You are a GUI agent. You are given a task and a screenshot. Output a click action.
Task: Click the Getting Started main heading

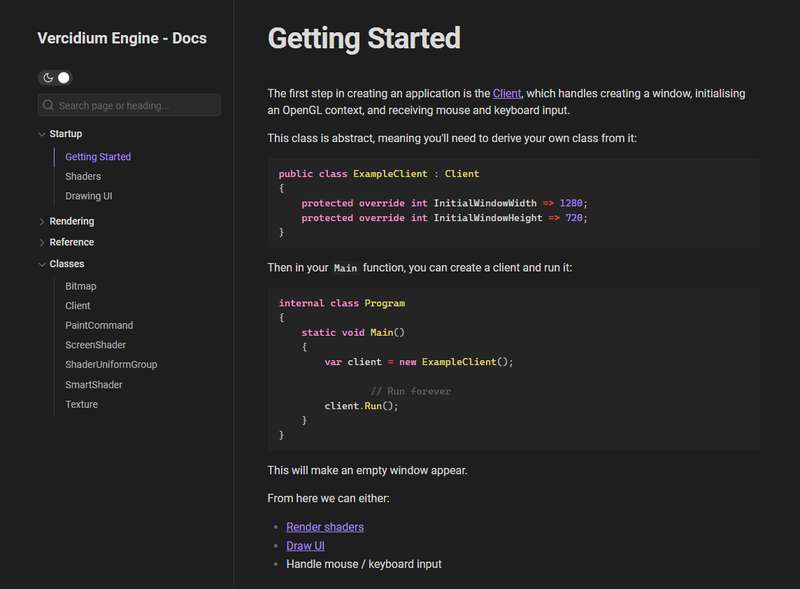(364, 38)
